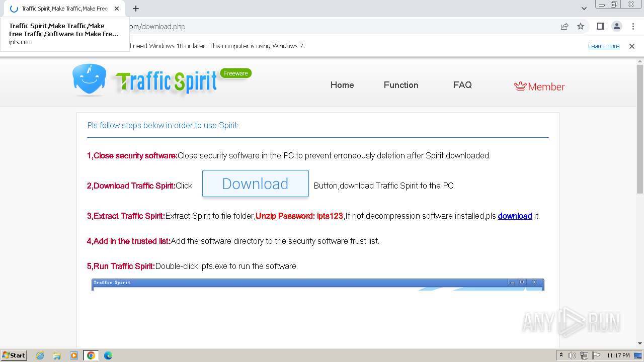
Task: Click the Traffic Spirit app screenshot thumbnail
Action: pyautogui.click(x=318, y=285)
